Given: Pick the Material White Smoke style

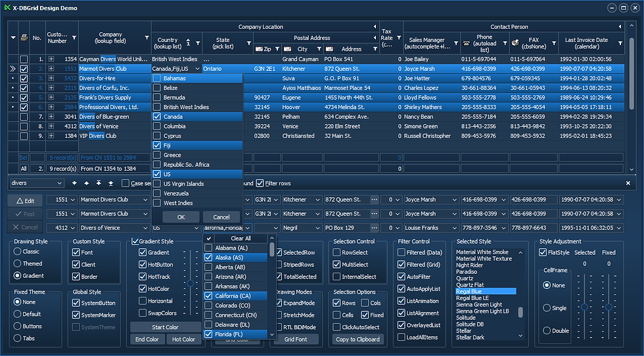Looking at the screenshot, I should pyautogui.click(x=482, y=252).
